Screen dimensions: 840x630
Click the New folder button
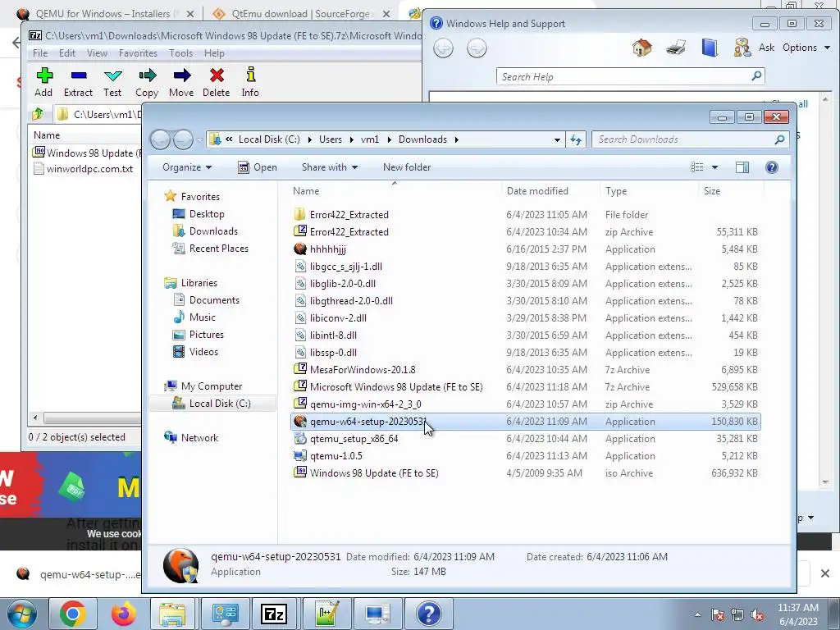coord(407,167)
